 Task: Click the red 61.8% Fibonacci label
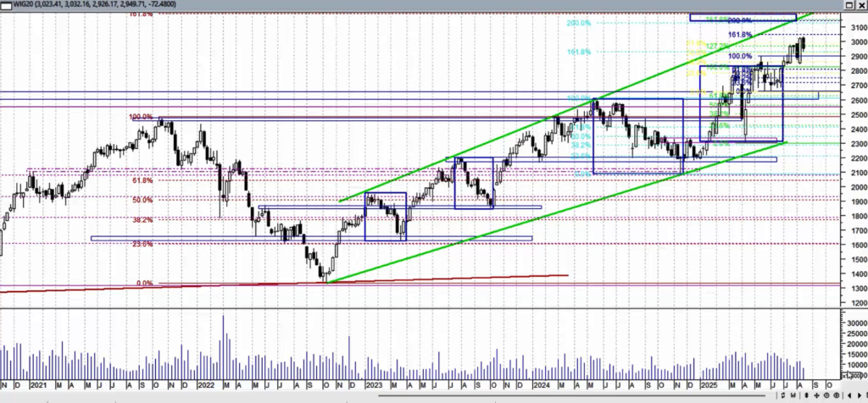click(142, 181)
